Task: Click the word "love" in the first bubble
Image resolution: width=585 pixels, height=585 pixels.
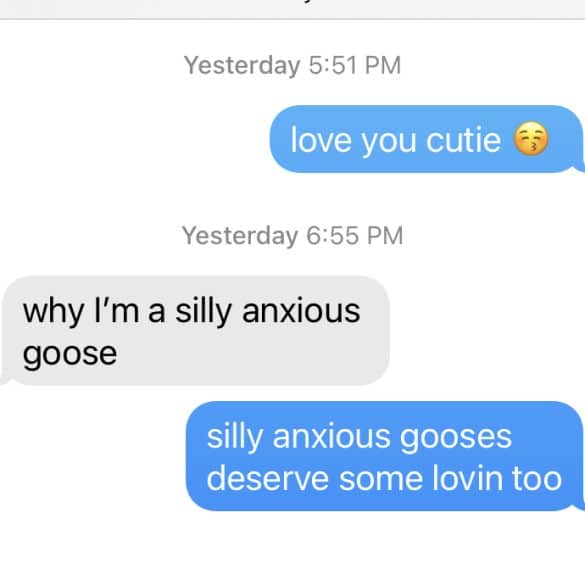Action: tap(321, 140)
